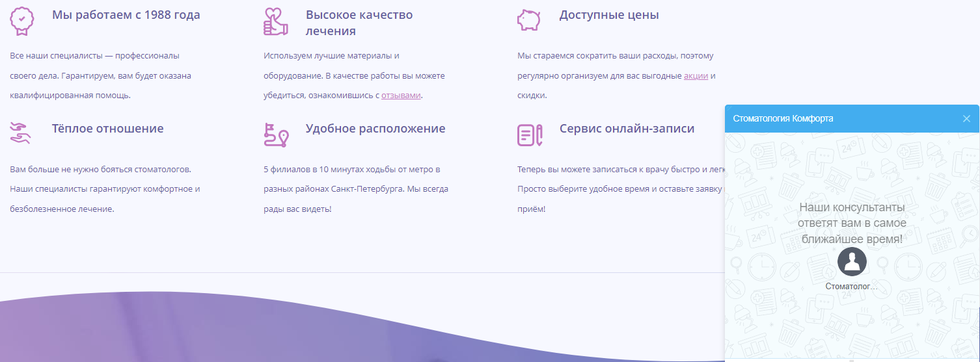
Task: Click the piggy bank icon for affordable prices
Action: (x=528, y=19)
